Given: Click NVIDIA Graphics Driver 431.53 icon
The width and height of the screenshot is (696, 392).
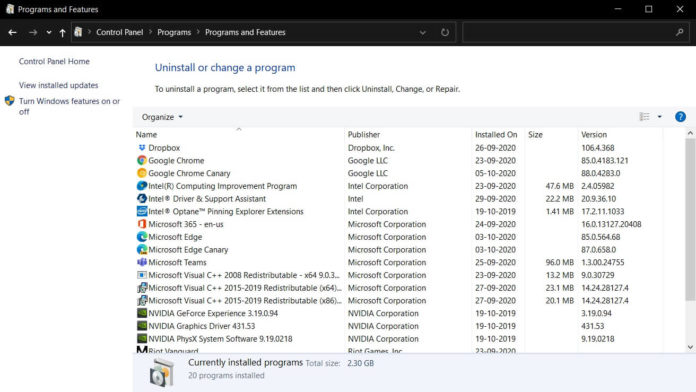Looking at the screenshot, I should click(x=142, y=326).
